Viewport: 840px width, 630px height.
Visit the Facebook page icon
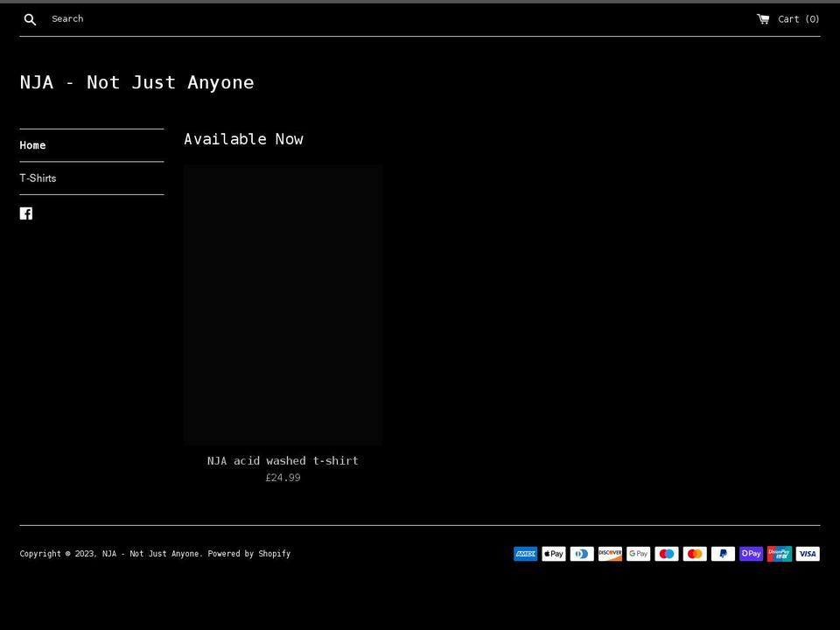pos(26,213)
